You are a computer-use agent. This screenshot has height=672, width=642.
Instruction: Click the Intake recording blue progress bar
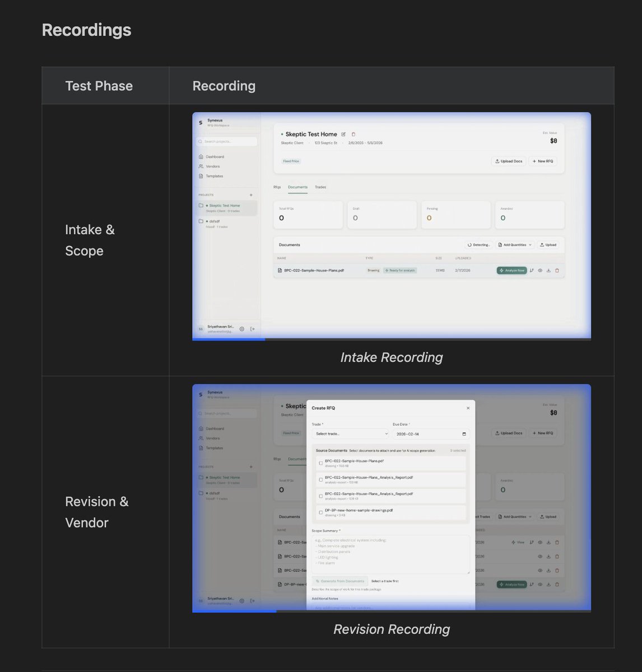tap(229, 339)
